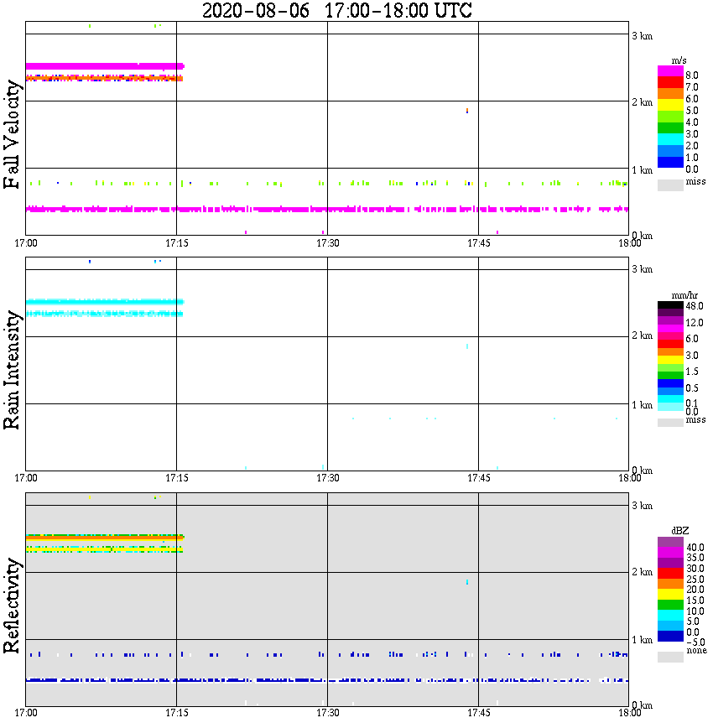Select gray miss swatch in m/s legend
Screen dimensions: 713x728
coord(670,185)
